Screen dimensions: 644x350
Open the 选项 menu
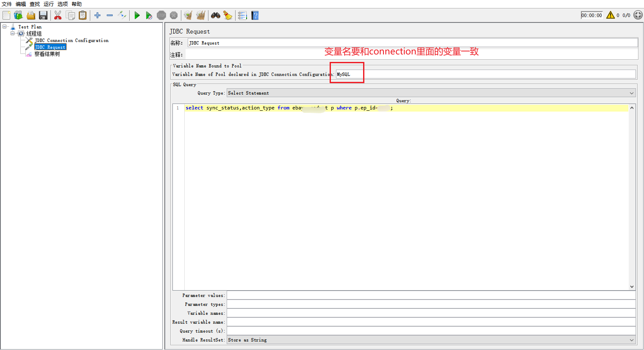coord(62,4)
